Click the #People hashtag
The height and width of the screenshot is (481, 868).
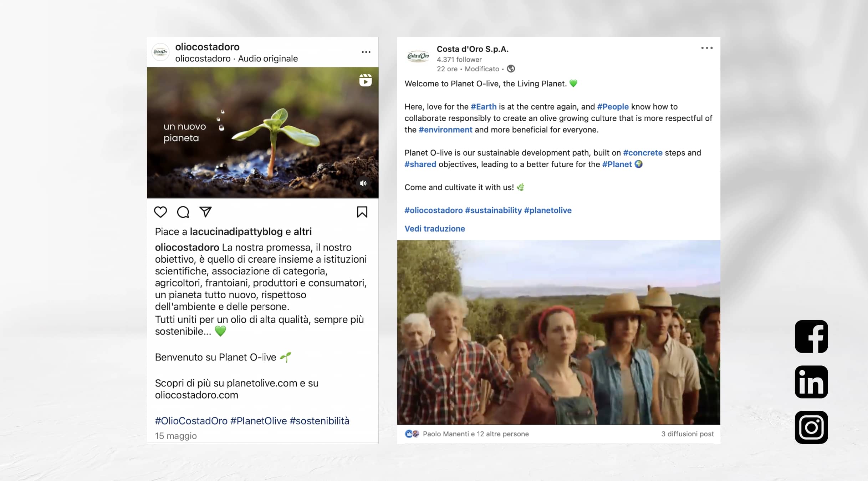613,107
